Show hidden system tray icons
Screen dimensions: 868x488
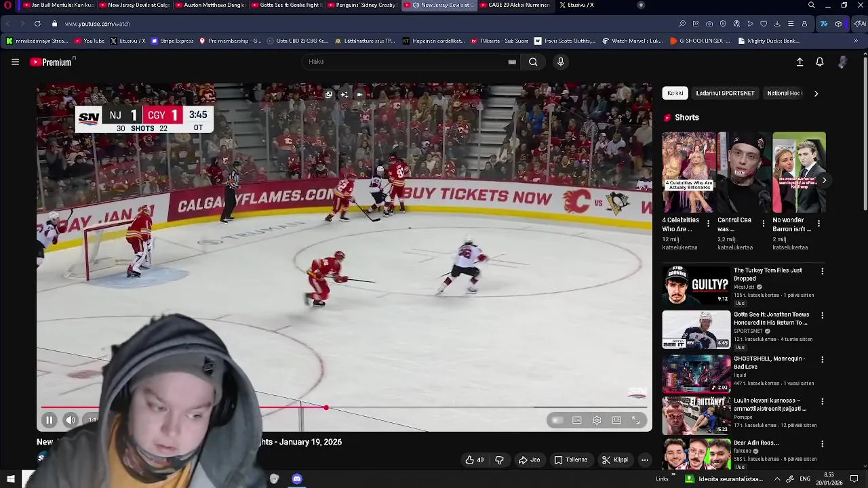(777, 479)
